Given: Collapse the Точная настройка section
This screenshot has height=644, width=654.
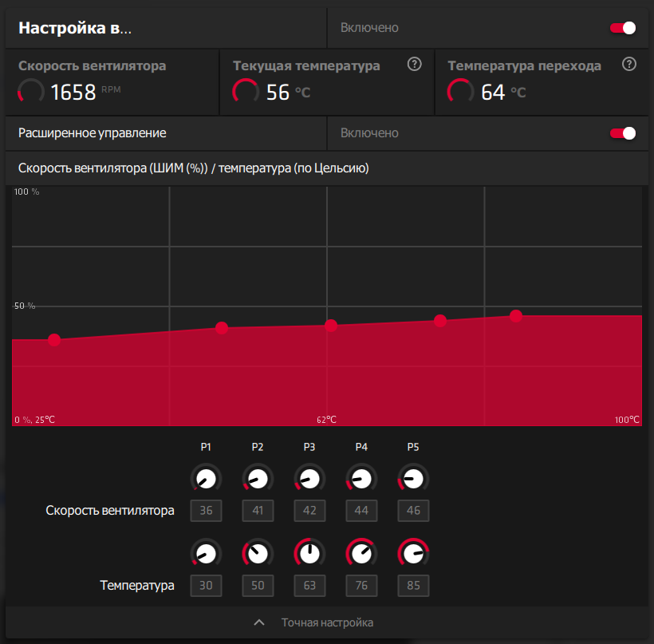Looking at the screenshot, I should [327, 622].
